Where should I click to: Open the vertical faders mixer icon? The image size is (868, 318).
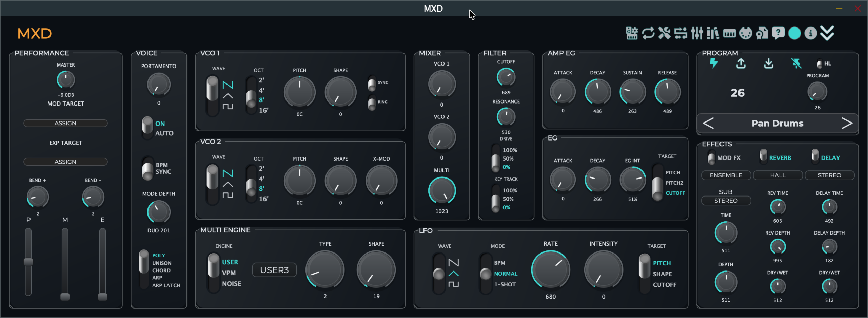[x=697, y=33]
